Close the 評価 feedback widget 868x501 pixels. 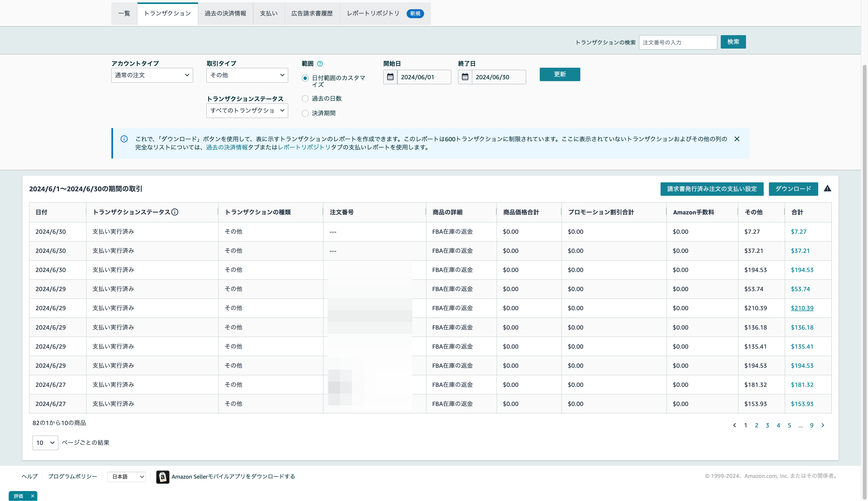click(32, 496)
